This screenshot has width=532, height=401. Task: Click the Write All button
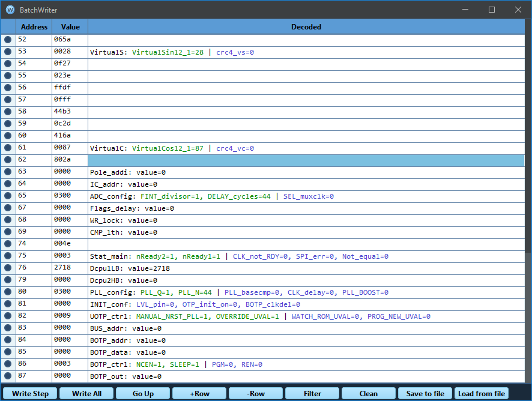pyautogui.click(x=86, y=394)
